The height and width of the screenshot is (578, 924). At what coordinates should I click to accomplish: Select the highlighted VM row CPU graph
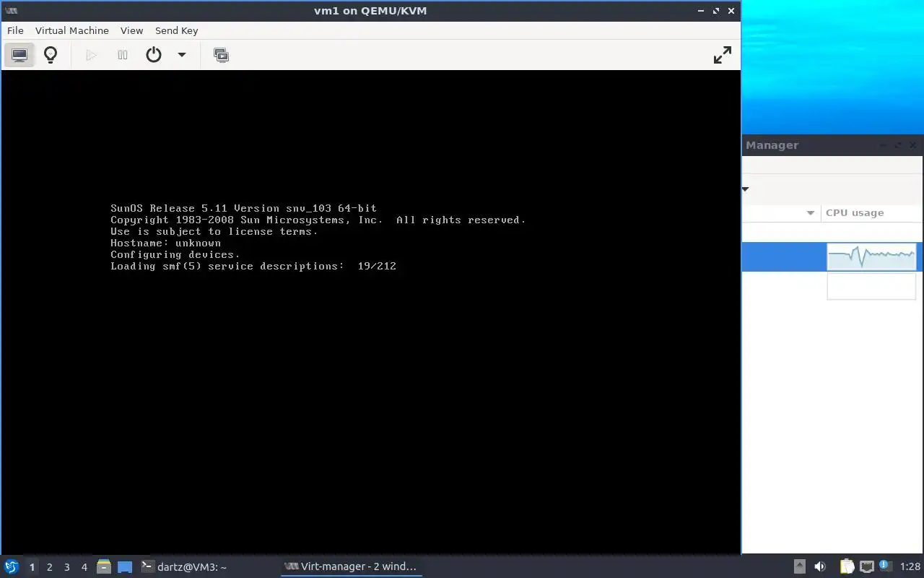[871, 257]
